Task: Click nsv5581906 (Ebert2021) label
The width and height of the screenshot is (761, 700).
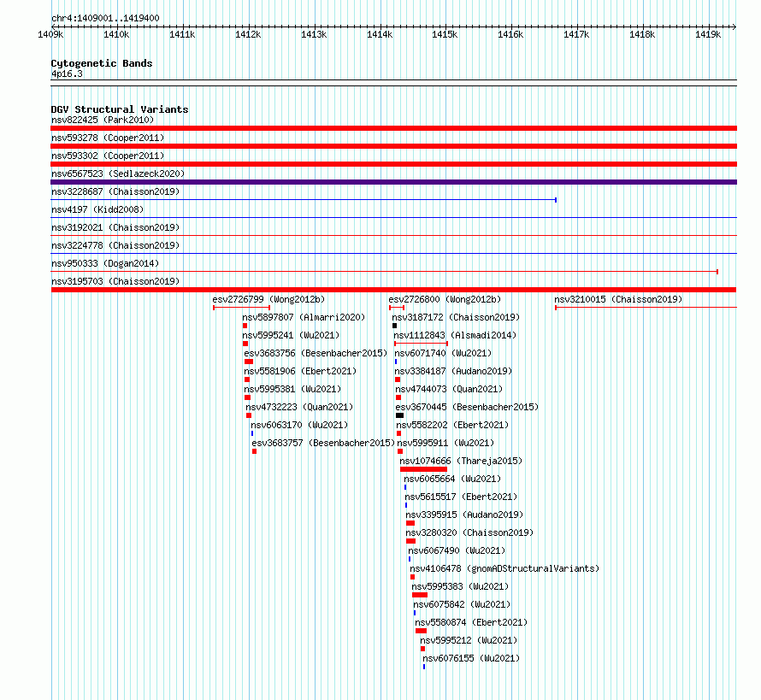Action: (300, 371)
